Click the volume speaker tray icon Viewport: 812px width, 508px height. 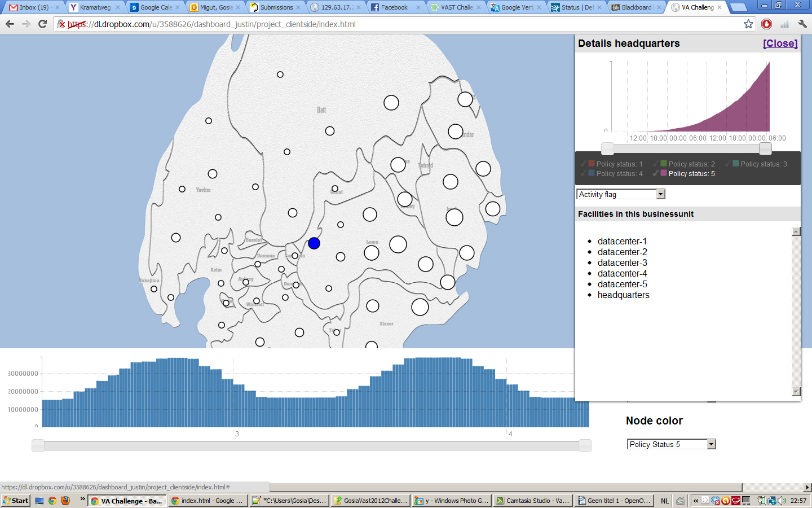782,501
